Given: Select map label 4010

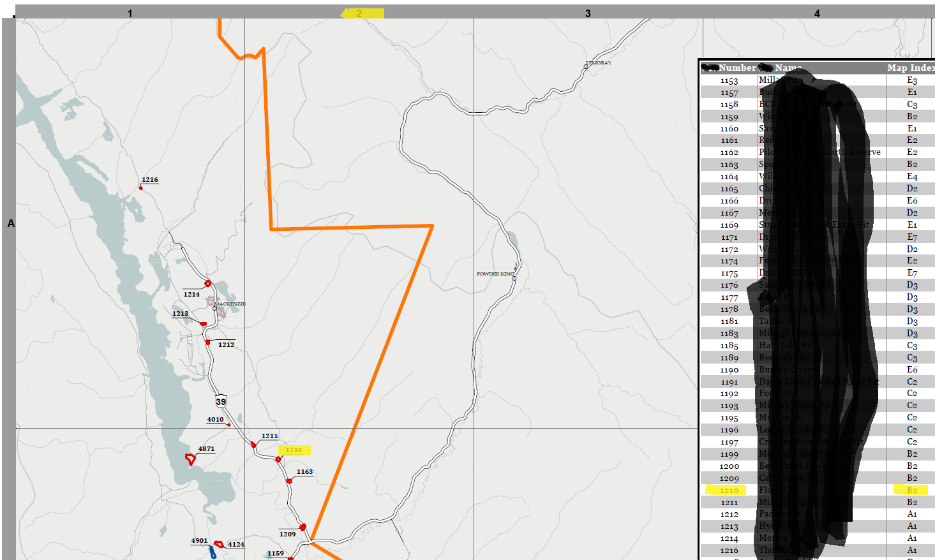Looking at the screenshot, I should click(x=216, y=419).
